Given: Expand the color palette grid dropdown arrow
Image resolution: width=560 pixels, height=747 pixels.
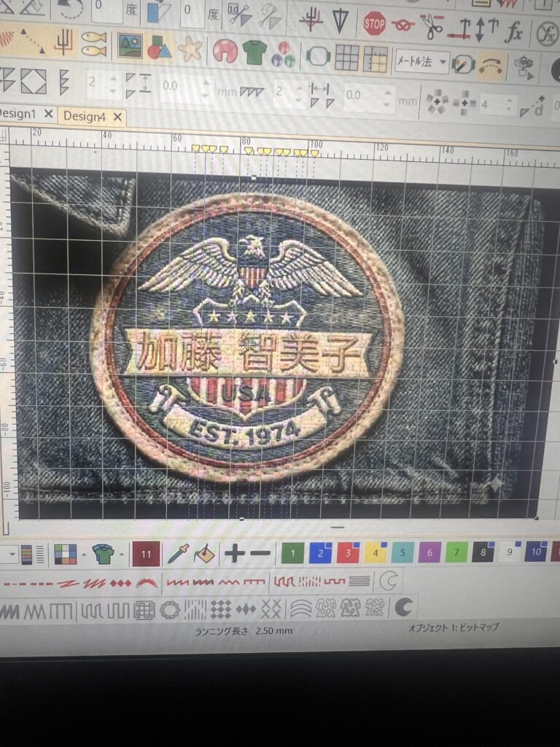Looking at the screenshot, I should tap(83, 555).
